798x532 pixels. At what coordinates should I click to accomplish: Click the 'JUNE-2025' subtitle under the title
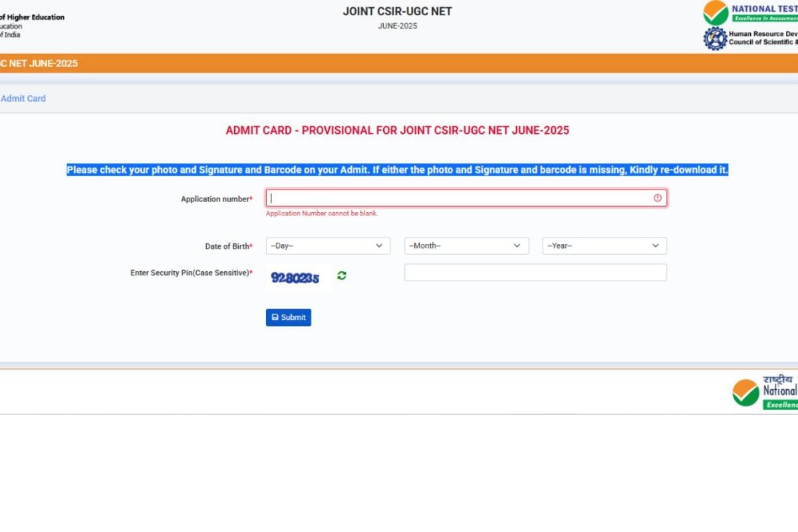coord(398,26)
